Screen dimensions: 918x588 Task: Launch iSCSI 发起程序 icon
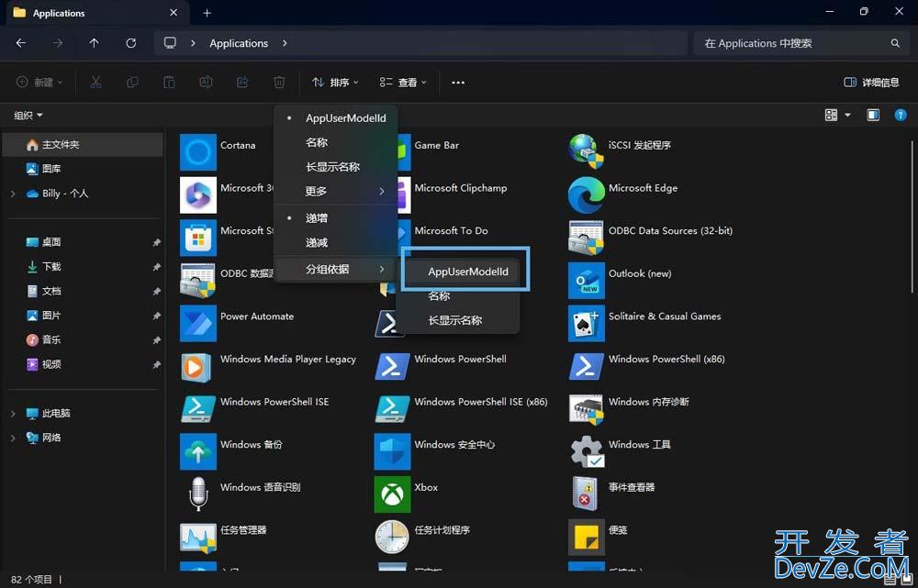[x=586, y=152]
